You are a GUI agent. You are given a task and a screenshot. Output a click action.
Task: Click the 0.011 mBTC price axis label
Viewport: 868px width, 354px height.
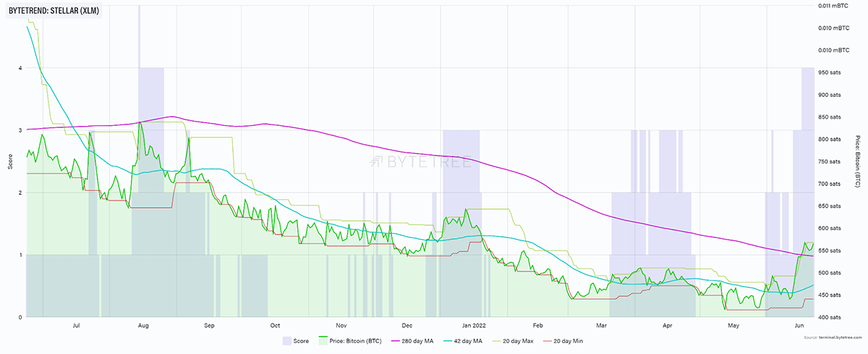[833, 6]
